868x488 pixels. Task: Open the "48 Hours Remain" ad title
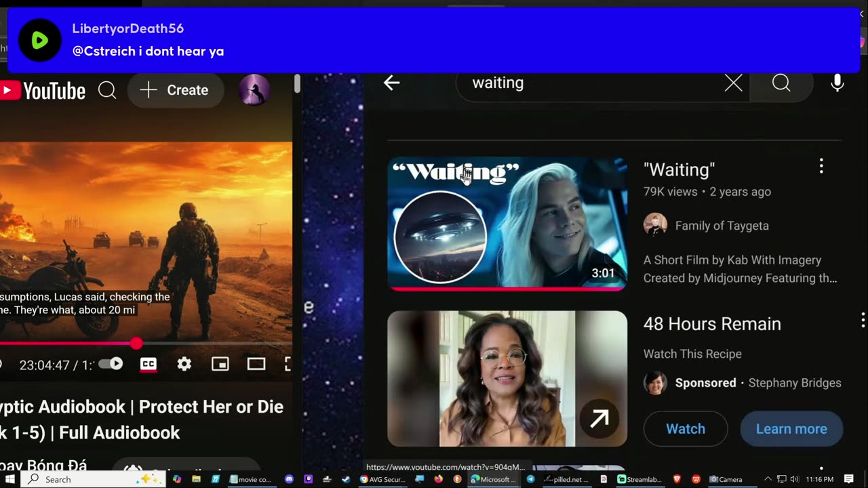(712, 324)
